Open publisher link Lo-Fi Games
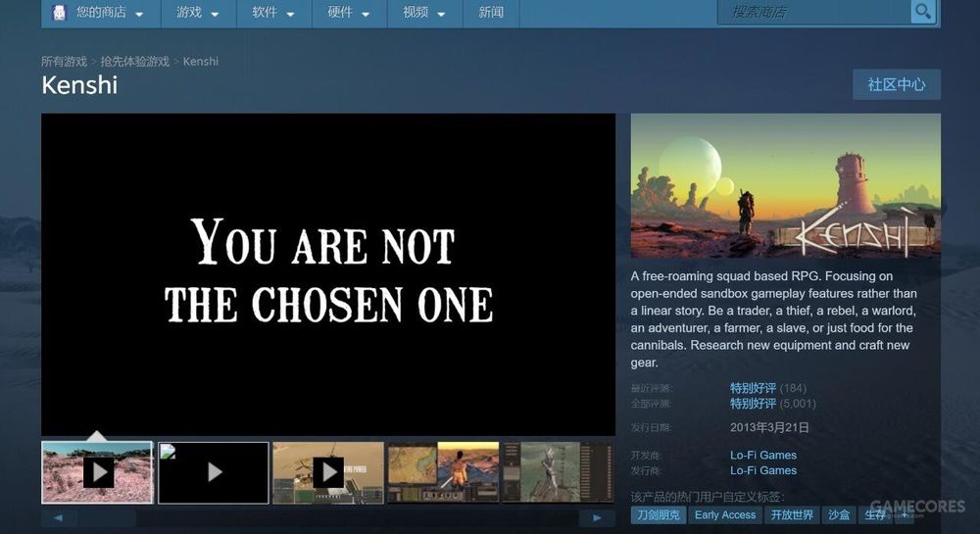The height and width of the screenshot is (534, 980). [x=763, y=470]
